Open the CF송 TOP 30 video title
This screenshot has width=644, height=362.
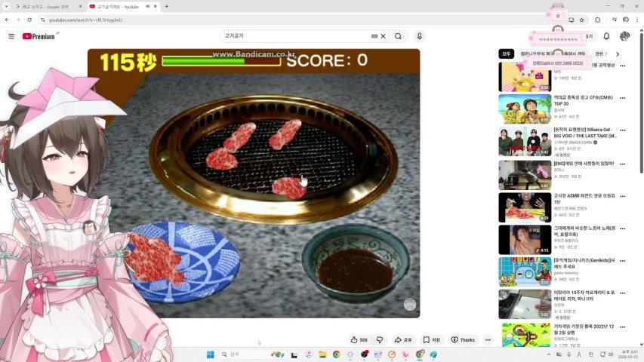(583, 100)
